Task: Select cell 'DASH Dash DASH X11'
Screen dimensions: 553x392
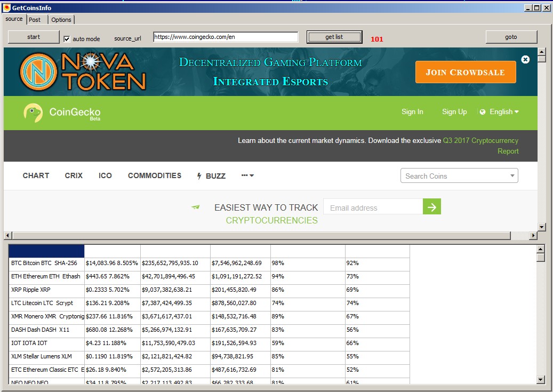Action: click(x=46, y=330)
